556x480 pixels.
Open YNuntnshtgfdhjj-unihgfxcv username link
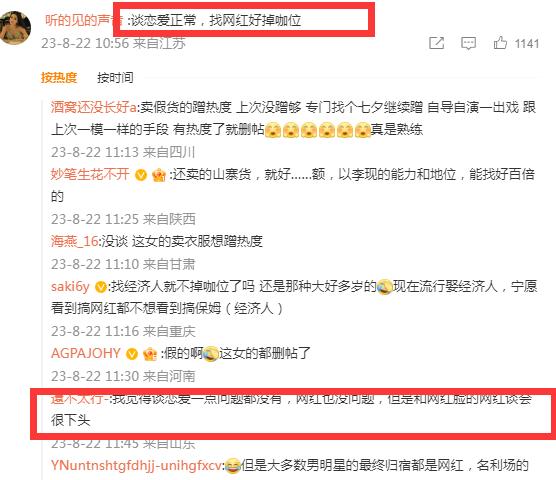136,465
